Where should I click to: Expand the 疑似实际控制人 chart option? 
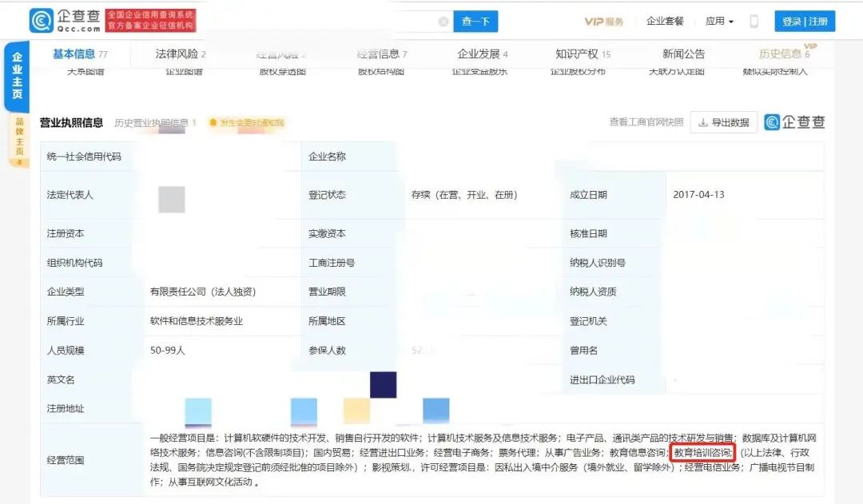[x=777, y=73]
